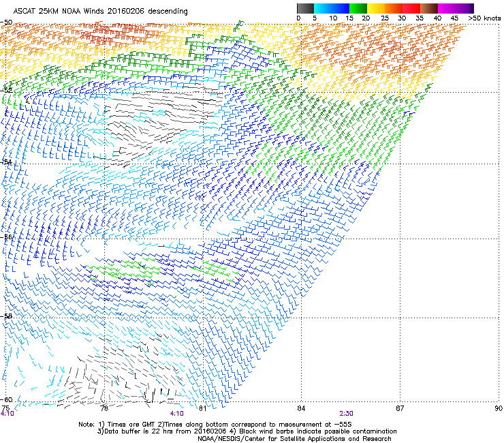Click the '90' longitude label
The image size is (504, 443).
[499, 408]
